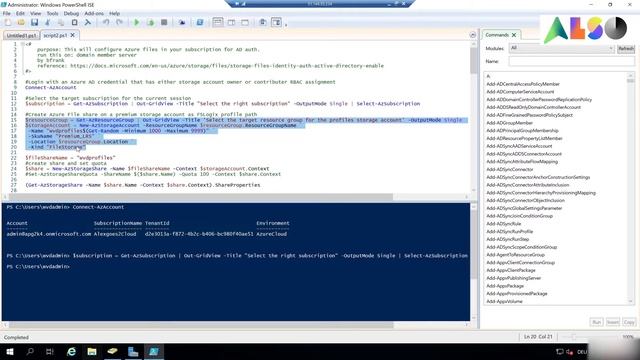Show command window icon
The width and height of the screenshot is (640, 360).
pos(262,22)
